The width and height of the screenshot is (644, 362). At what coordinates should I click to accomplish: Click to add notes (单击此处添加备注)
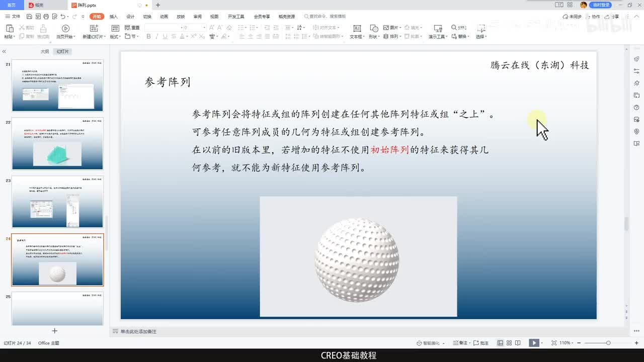click(x=138, y=331)
